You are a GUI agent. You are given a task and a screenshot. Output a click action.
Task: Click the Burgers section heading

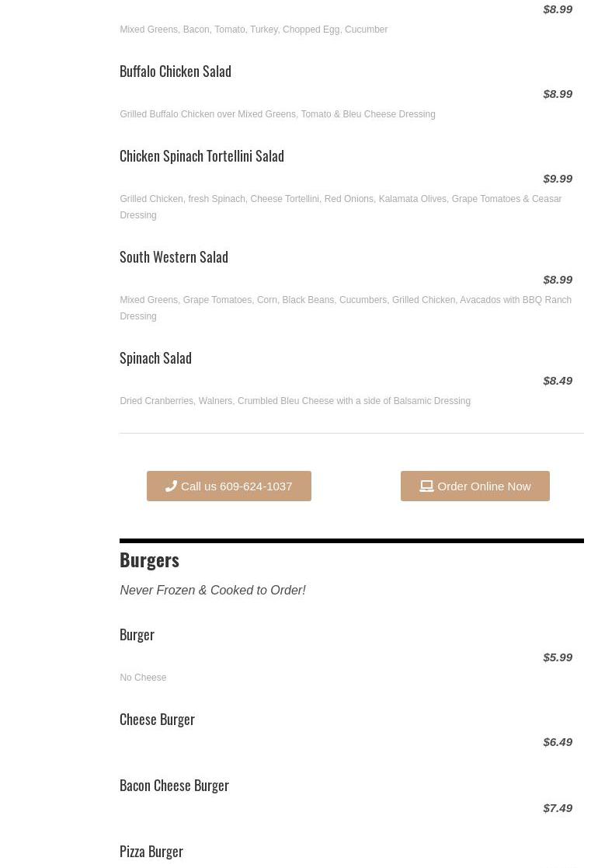(x=149, y=559)
